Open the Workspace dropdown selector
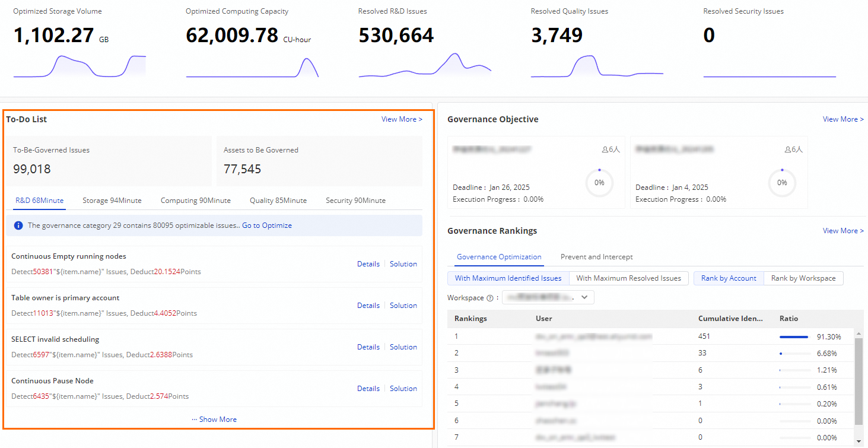The height and width of the screenshot is (448, 868). click(x=548, y=297)
